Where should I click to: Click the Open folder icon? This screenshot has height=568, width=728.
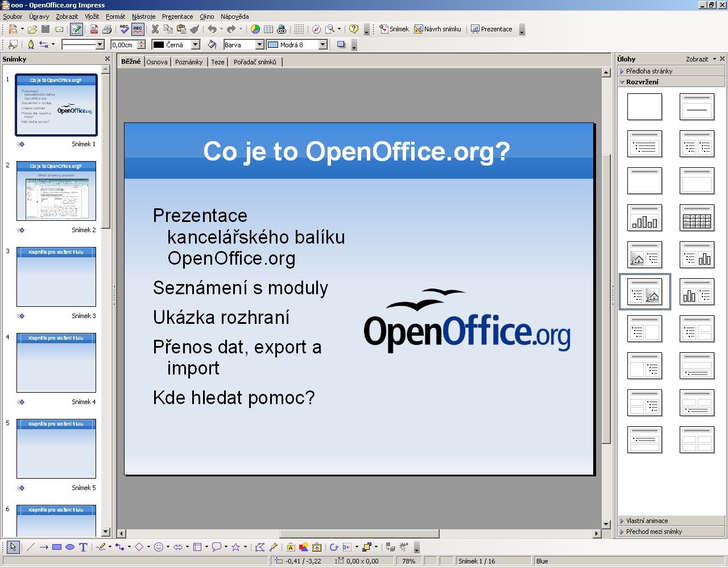click(32, 29)
